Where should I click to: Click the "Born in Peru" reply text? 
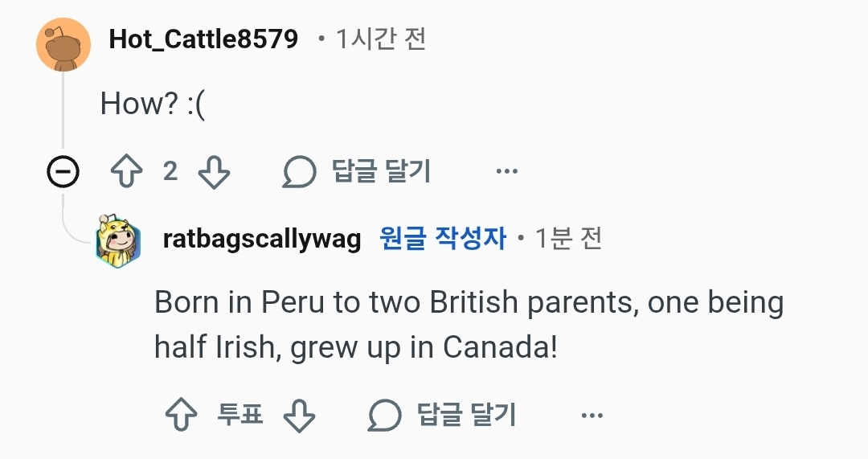[x=469, y=324]
